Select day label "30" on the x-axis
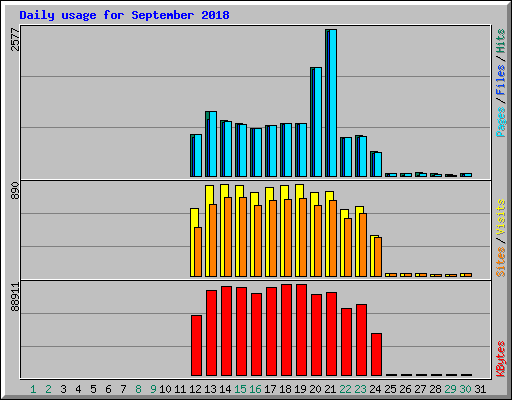Viewport: 512px width, 400px height. click(465, 389)
